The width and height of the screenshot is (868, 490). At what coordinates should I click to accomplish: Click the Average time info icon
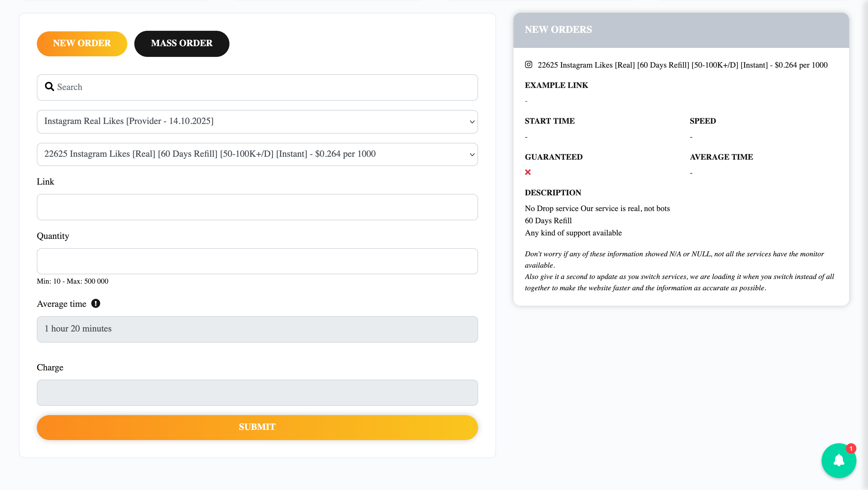pyautogui.click(x=96, y=304)
